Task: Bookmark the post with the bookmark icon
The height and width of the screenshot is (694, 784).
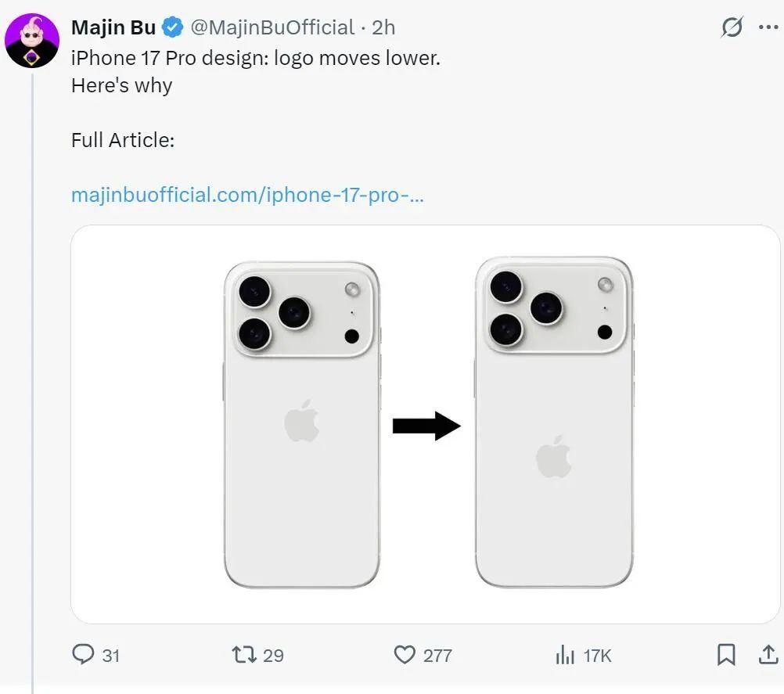Action: 728,656
